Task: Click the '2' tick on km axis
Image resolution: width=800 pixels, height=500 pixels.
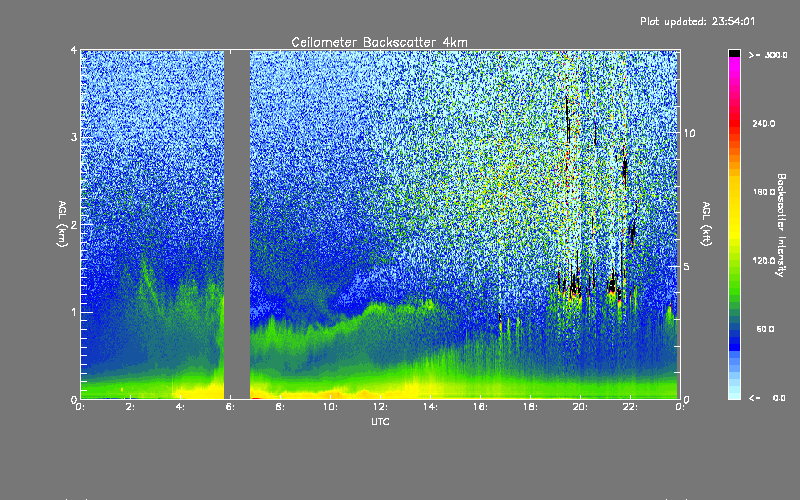Action: pyautogui.click(x=74, y=225)
